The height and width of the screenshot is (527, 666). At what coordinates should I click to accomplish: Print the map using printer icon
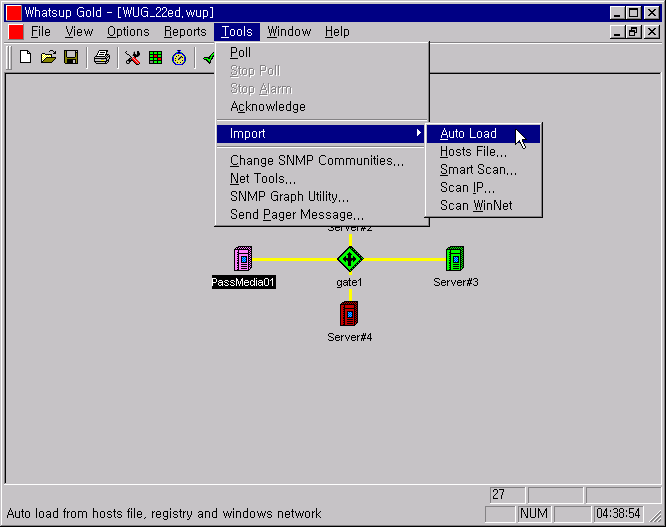pyautogui.click(x=102, y=57)
